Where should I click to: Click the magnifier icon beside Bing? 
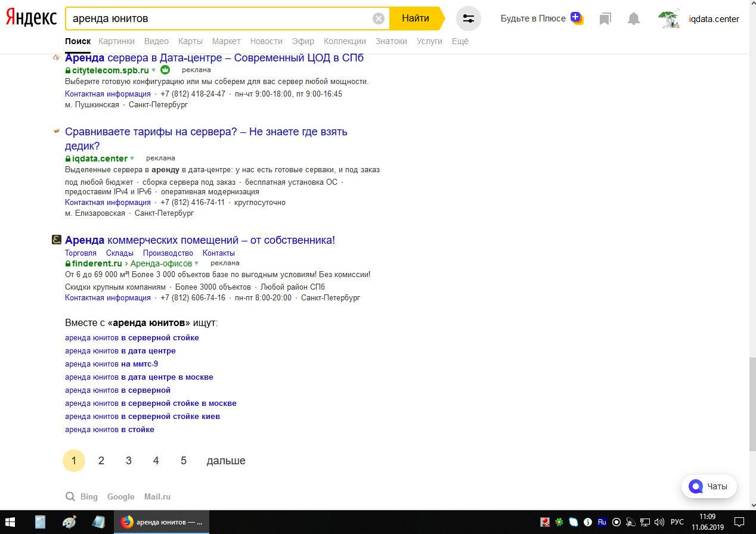(x=70, y=496)
